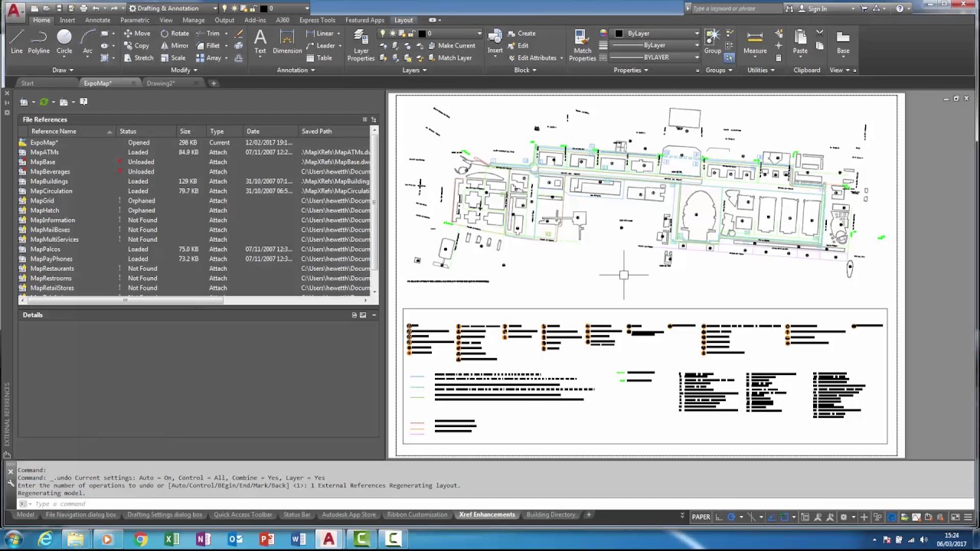Open the object color ByLayer dropdown
Viewport: 980px width, 551px height.
pyautogui.click(x=658, y=34)
